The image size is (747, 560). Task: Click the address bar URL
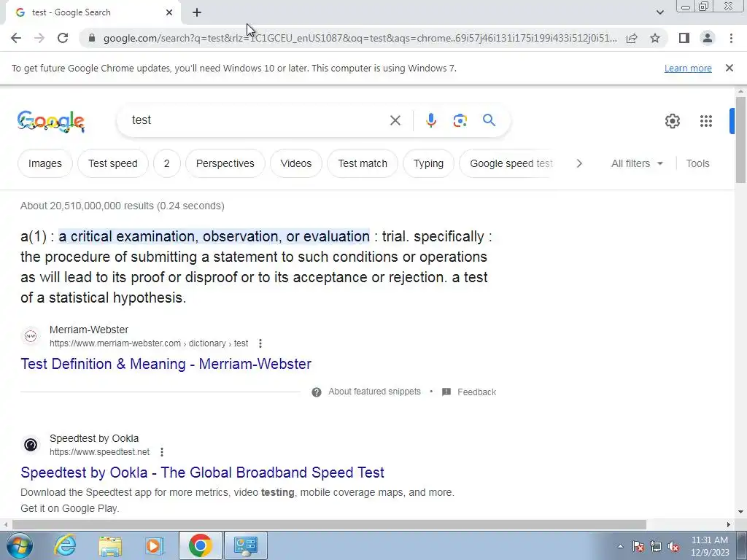(x=360, y=38)
